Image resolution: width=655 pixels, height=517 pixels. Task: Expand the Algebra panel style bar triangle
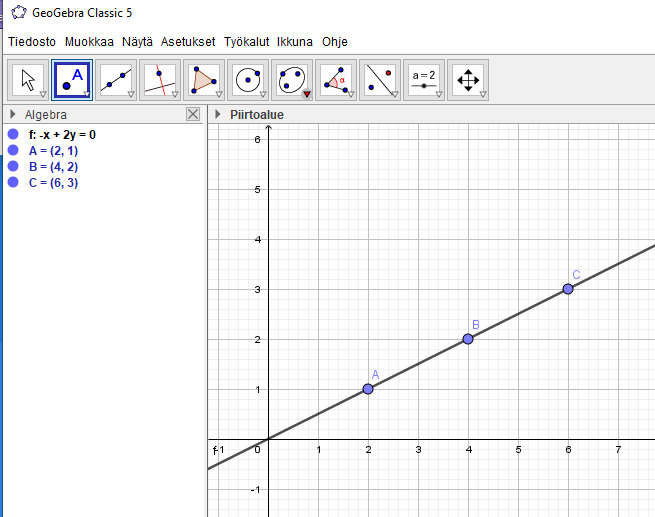click(12, 115)
